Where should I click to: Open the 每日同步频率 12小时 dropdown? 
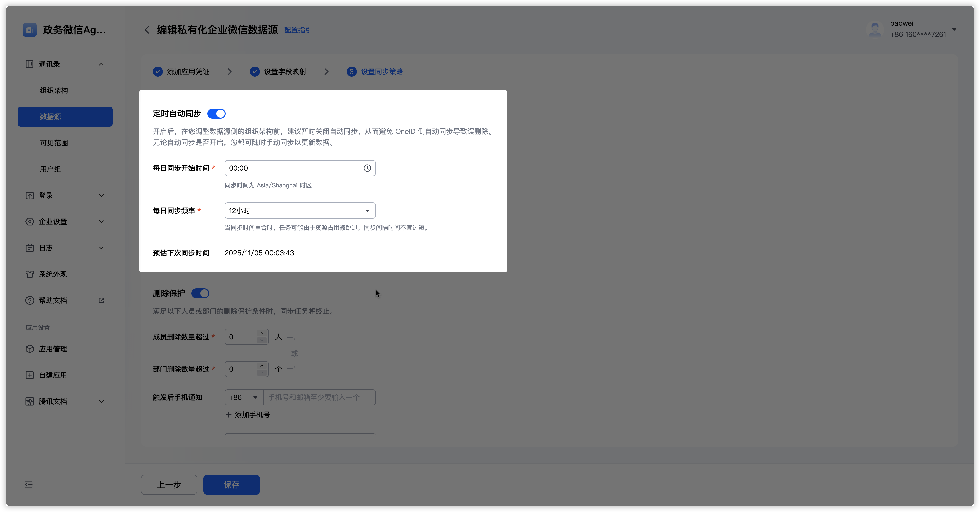pyautogui.click(x=300, y=211)
